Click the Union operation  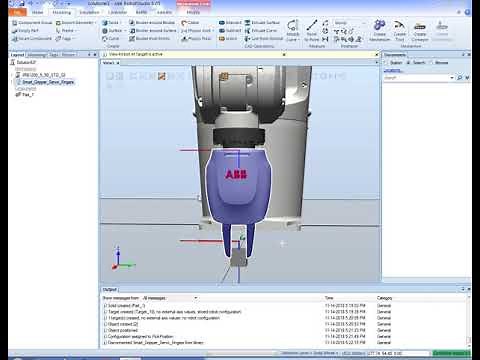tap(228, 39)
